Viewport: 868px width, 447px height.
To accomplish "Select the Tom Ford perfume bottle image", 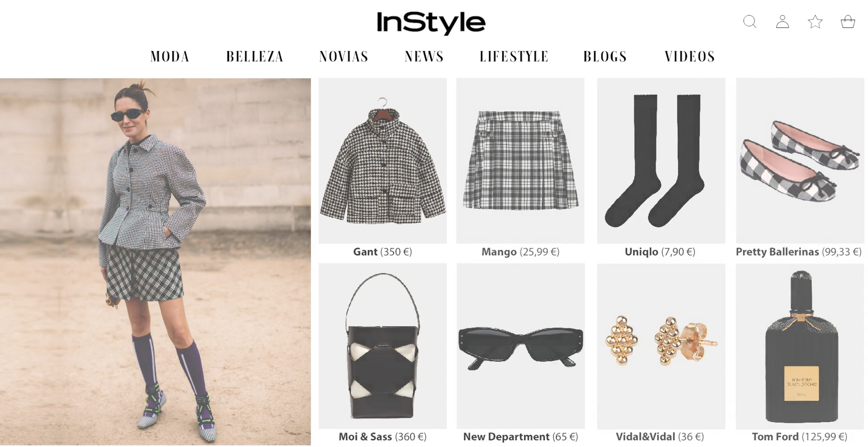I will point(800,346).
